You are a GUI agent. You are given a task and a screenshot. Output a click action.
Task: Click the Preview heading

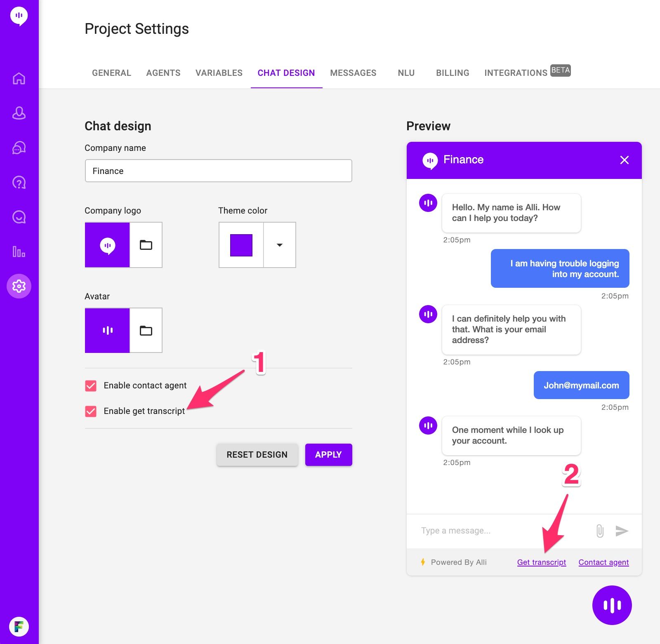pos(428,126)
